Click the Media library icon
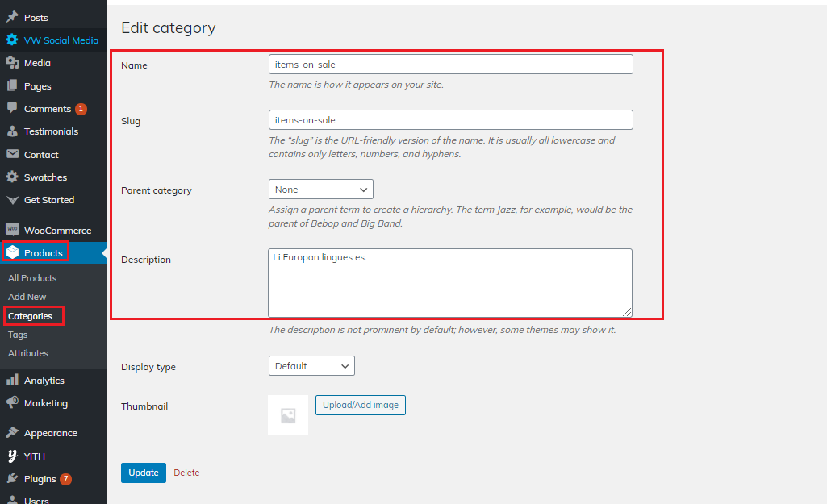This screenshot has height=504, width=827. point(12,63)
